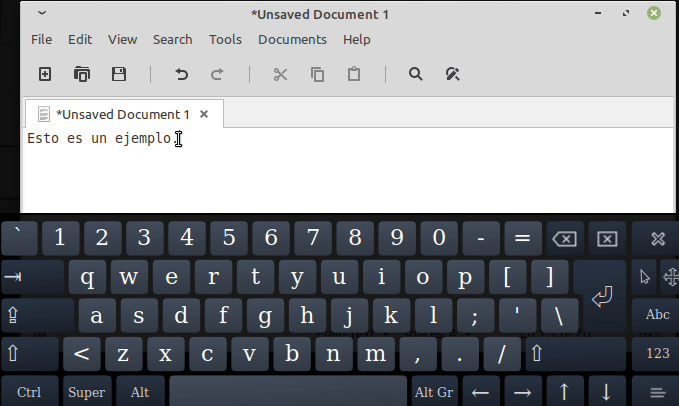
Task: Click the Open Files toolbar icon
Action: [x=82, y=74]
